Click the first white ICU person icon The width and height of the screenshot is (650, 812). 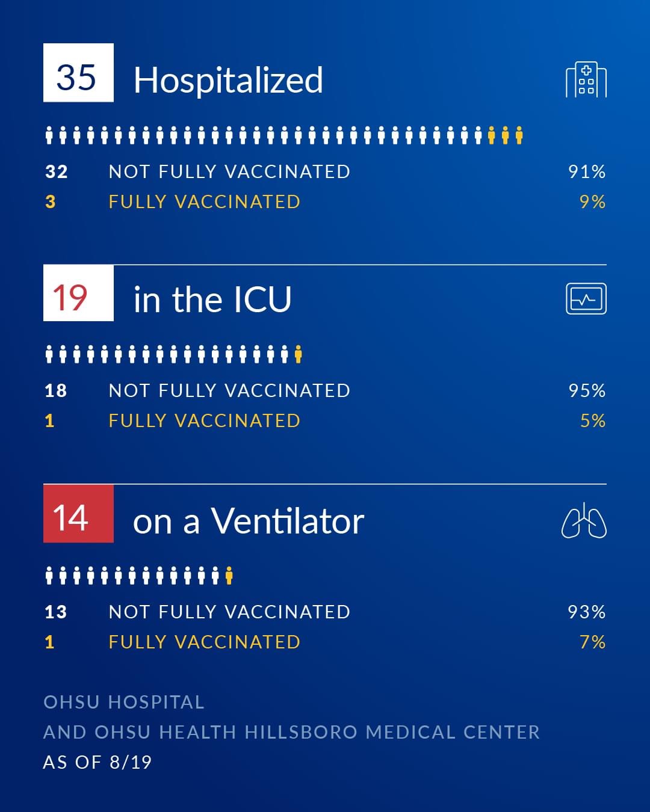point(50,354)
